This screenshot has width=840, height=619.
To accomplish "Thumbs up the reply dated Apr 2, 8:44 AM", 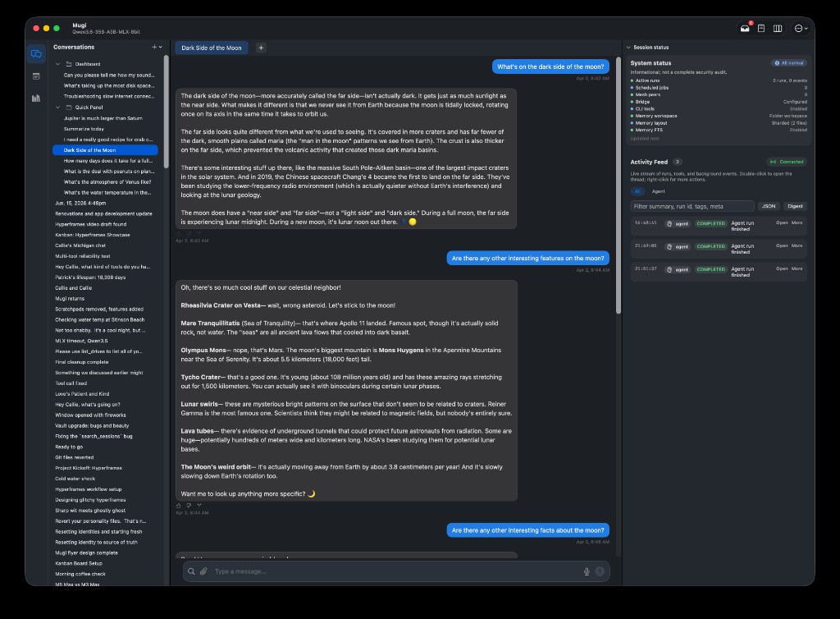I will (178, 506).
